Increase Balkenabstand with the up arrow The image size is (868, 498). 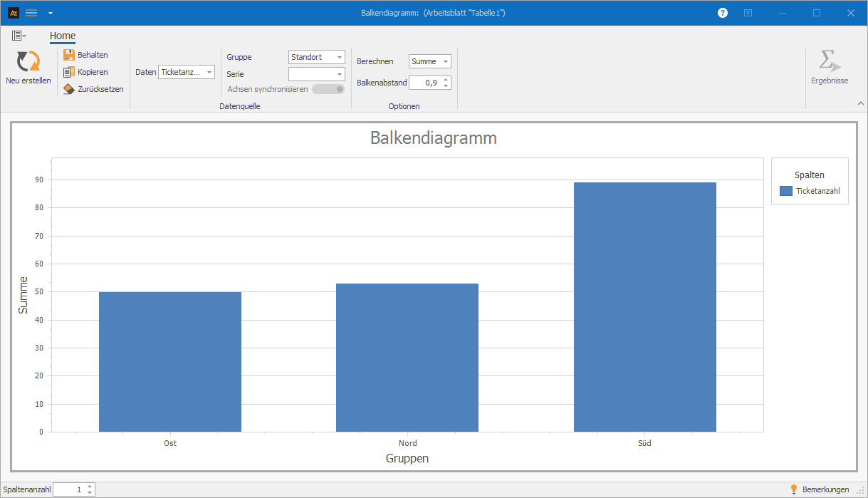tap(446, 79)
